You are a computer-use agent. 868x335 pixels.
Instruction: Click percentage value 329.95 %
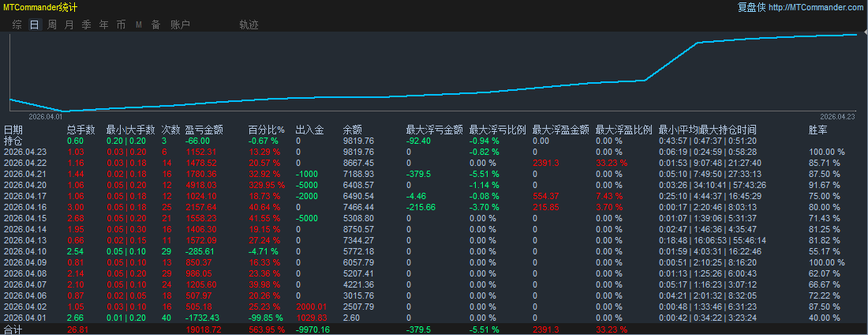pos(268,185)
